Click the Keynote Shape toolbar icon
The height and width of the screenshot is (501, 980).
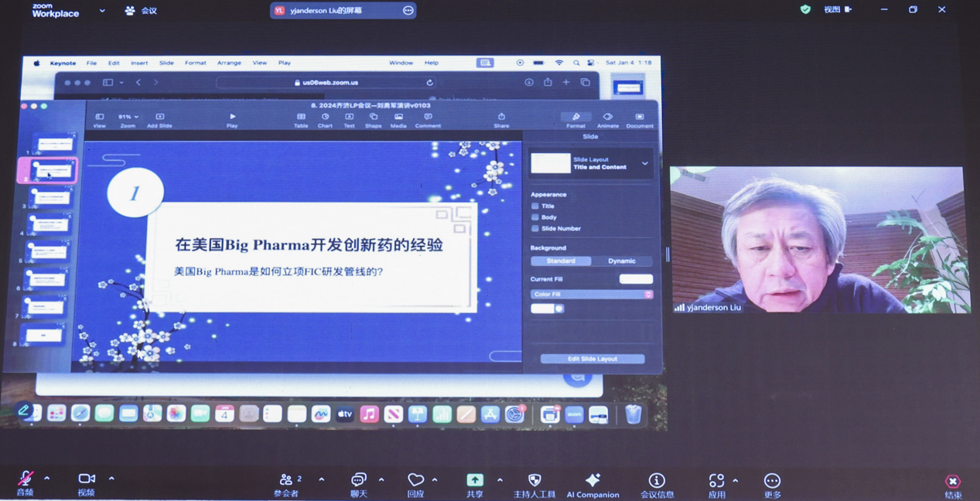click(x=374, y=118)
